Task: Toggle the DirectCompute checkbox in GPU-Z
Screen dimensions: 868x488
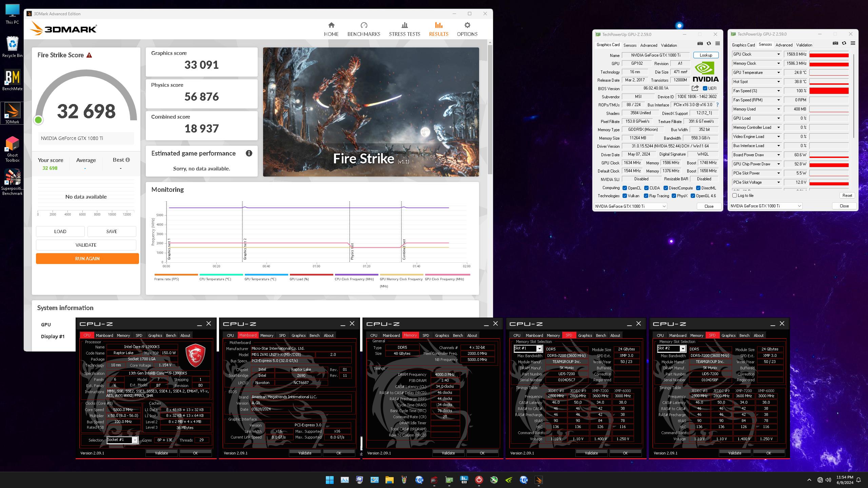Action: (666, 188)
